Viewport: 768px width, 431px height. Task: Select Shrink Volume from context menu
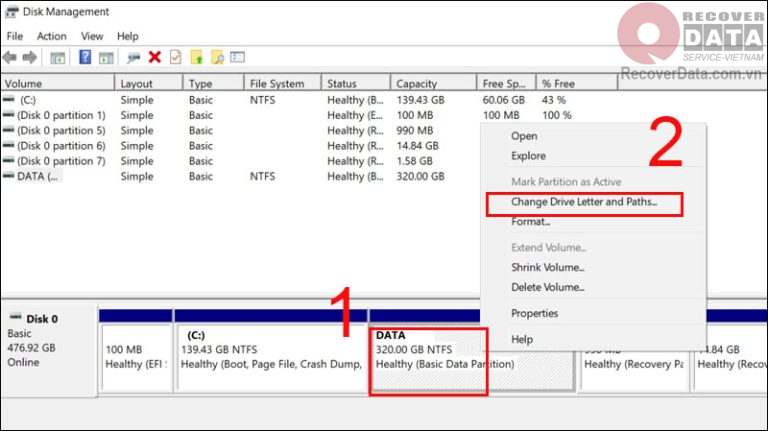(x=547, y=267)
